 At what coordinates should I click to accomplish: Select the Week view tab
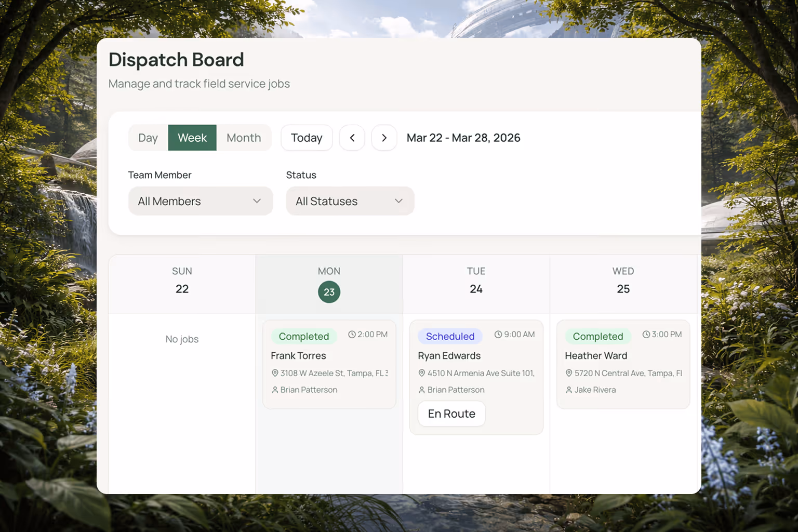(192, 138)
